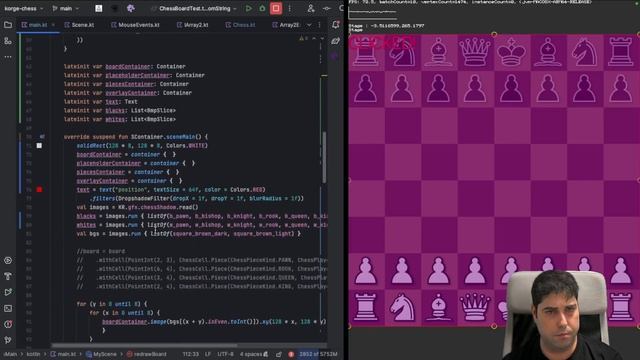Click the bottom-left white rook
The width and height of the screenshot is (640, 360).
(366, 307)
